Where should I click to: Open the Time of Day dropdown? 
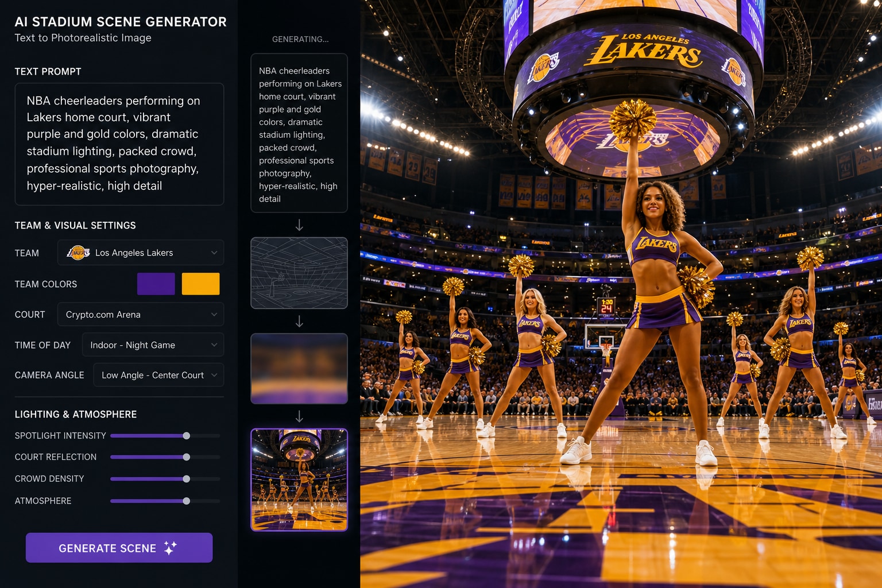[153, 345]
